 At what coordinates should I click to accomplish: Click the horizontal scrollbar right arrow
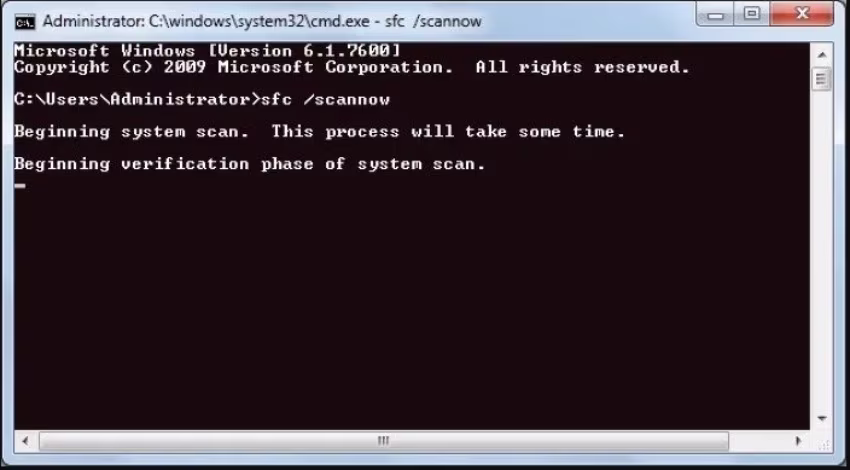pos(799,441)
